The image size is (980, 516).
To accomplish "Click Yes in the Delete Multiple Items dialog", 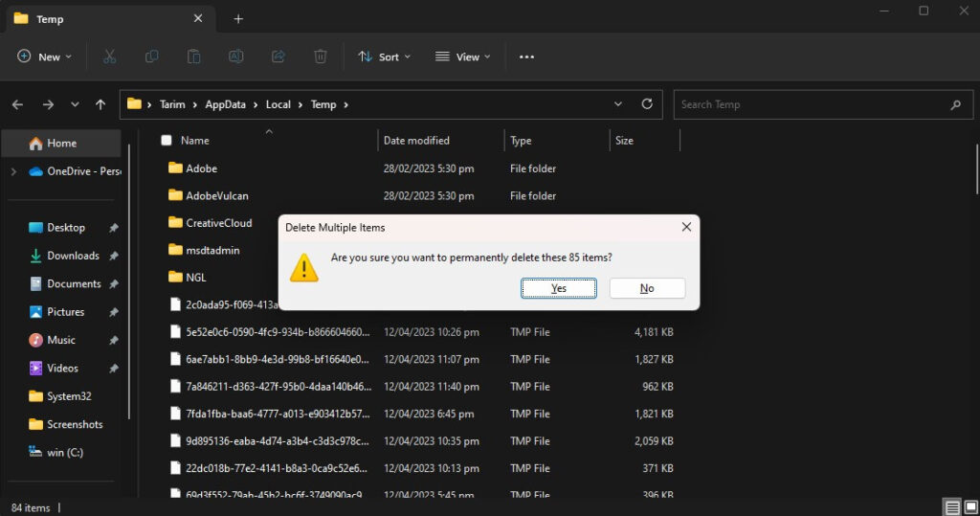I will 558,288.
